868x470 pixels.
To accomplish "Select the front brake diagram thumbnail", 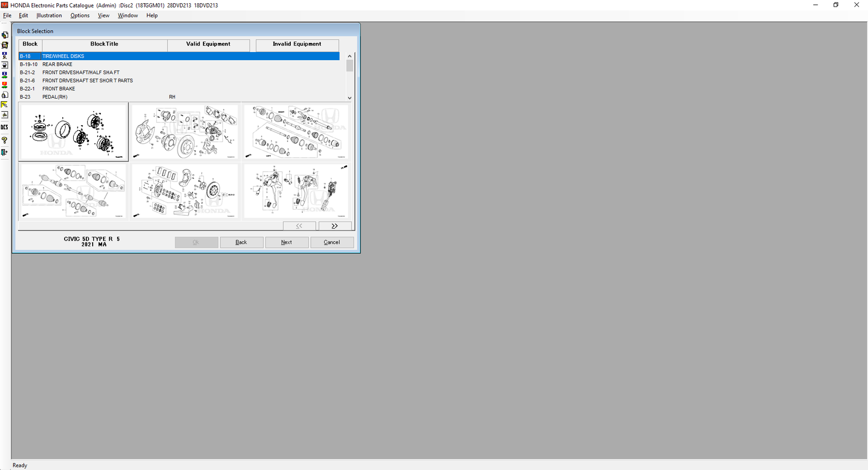I will pos(185,191).
